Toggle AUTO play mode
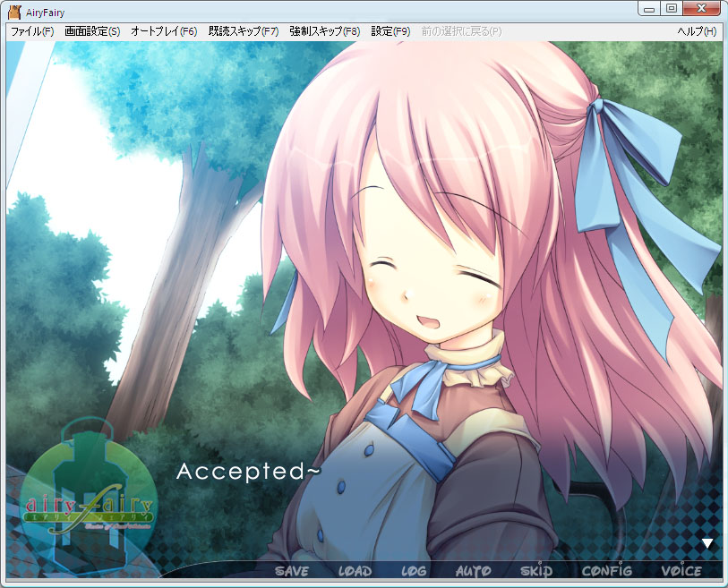728x588 pixels. pyautogui.click(x=473, y=571)
